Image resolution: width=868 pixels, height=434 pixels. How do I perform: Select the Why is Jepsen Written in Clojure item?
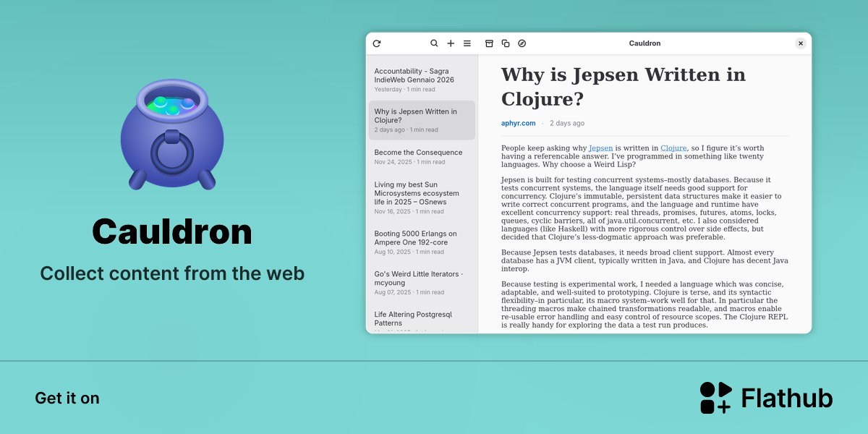pyautogui.click(x=422, y=120)
